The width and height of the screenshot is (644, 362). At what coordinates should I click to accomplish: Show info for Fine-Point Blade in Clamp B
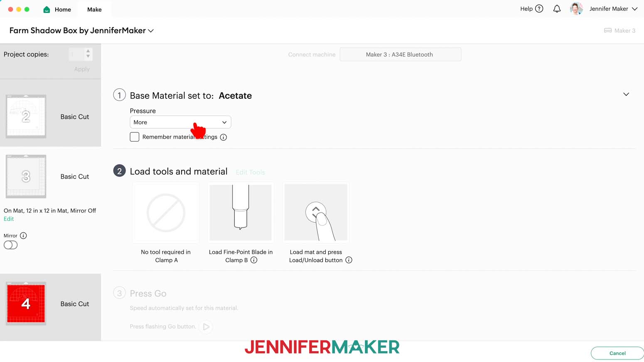pyautogui.click(x=254, y=260)
